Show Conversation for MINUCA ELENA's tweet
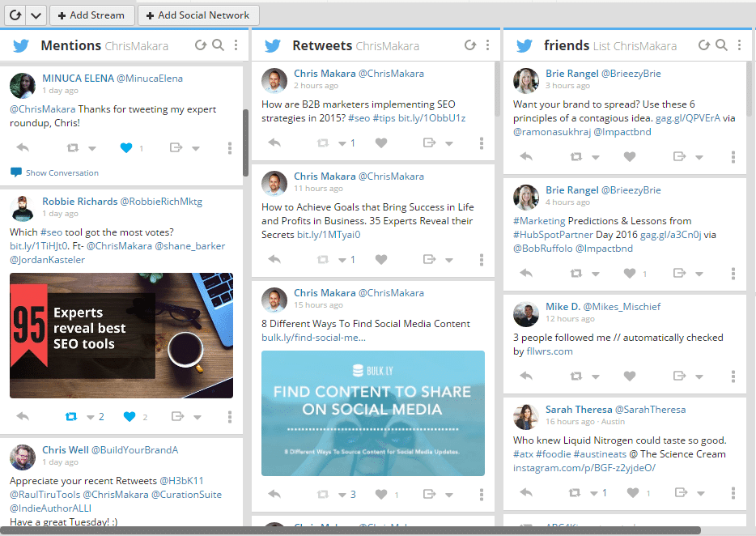Viewport: 756px width, 536px height. (54, 172)
